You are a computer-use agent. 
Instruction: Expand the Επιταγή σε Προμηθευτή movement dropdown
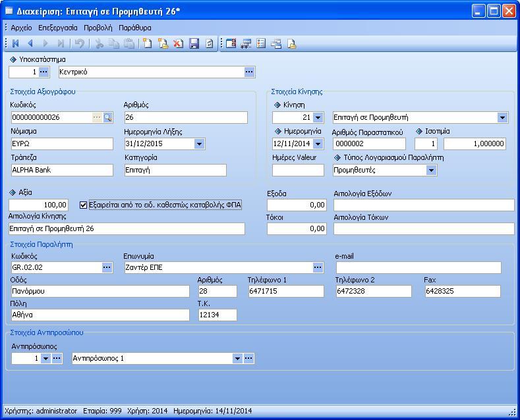click(x=502, y=117)
